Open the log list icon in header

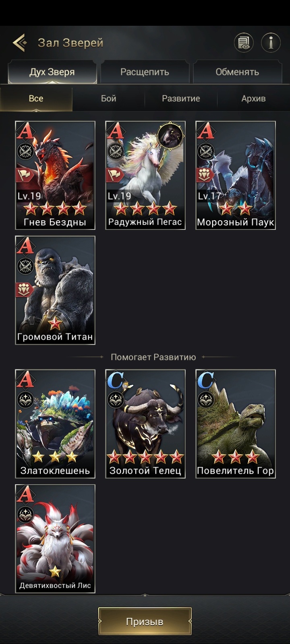[244, 42]
